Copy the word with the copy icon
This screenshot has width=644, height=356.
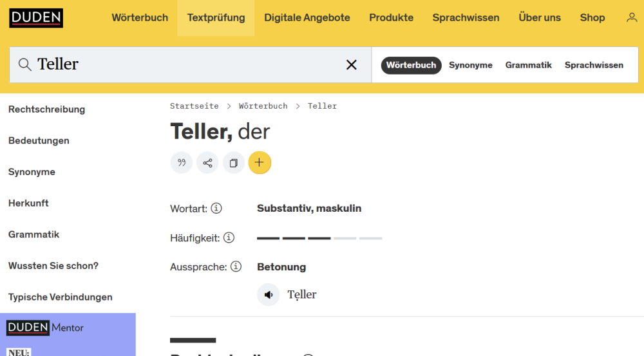tap(233, 163)
